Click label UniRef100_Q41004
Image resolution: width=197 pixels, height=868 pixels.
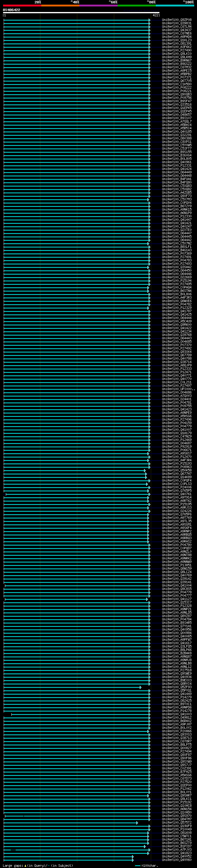click(x=176, y=586)
